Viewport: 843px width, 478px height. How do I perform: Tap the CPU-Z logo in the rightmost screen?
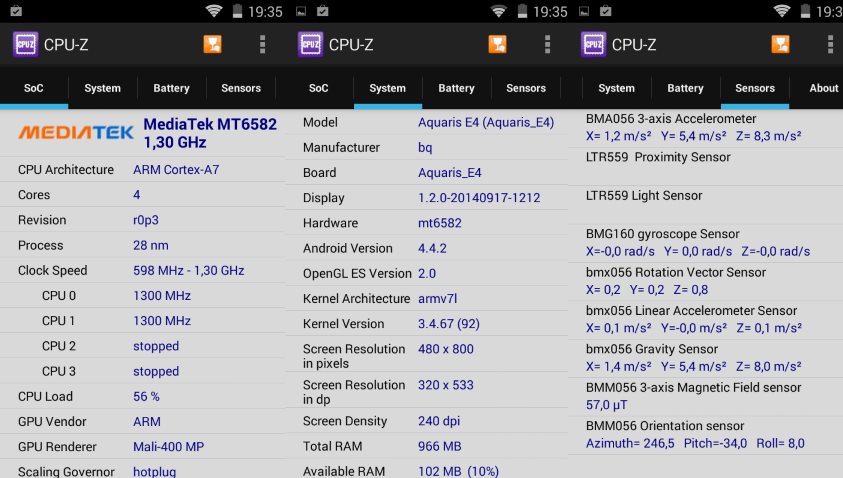(x=594, y=44)
